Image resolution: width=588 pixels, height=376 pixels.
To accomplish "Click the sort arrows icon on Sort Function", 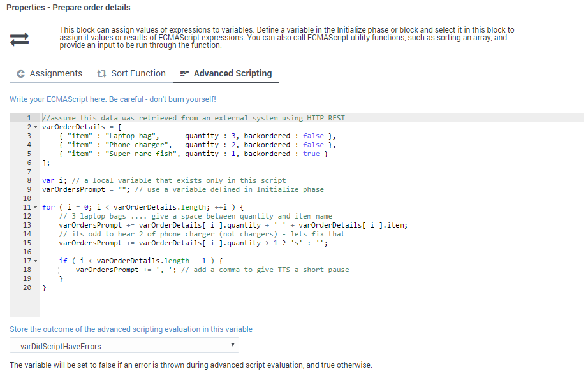I will (x=101, y=74).
